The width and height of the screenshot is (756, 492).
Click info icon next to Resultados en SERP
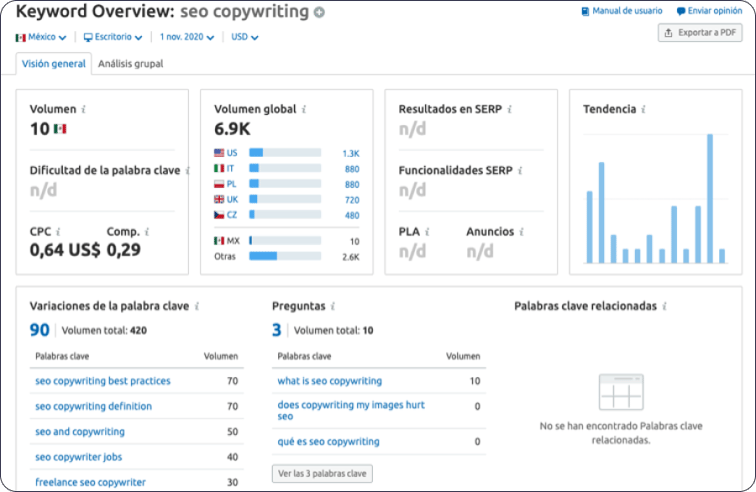pos(509,109)
